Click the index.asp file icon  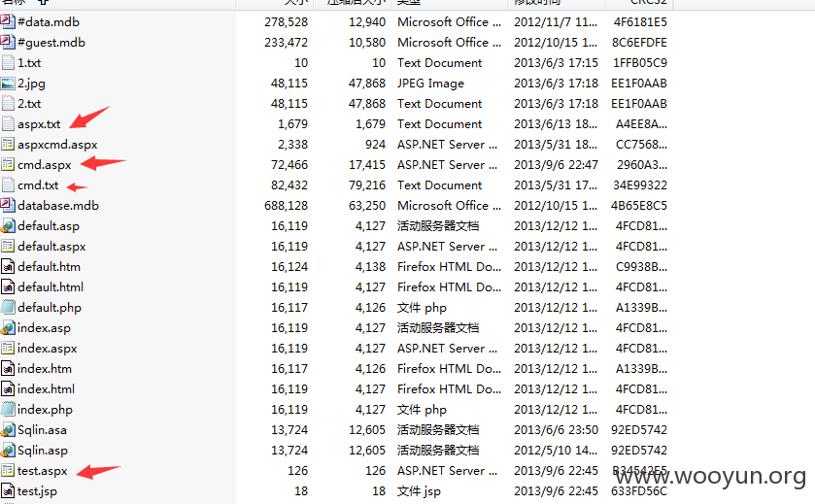(8, 328)
